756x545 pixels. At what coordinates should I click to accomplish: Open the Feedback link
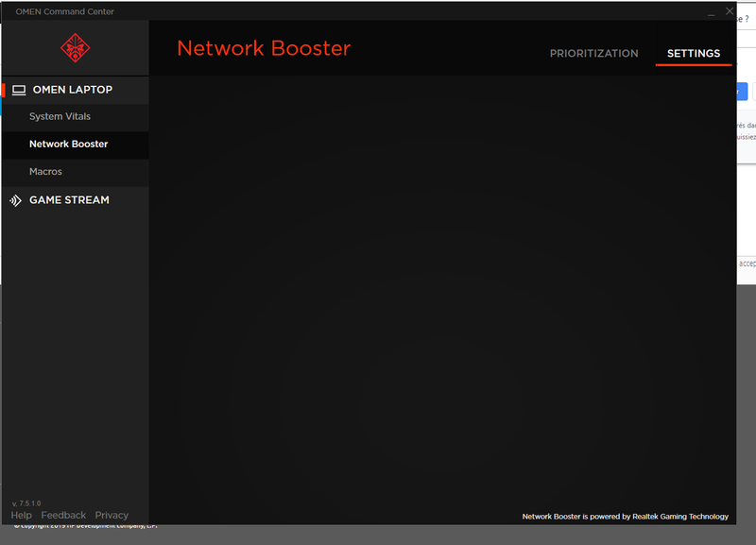coord(63,515)
